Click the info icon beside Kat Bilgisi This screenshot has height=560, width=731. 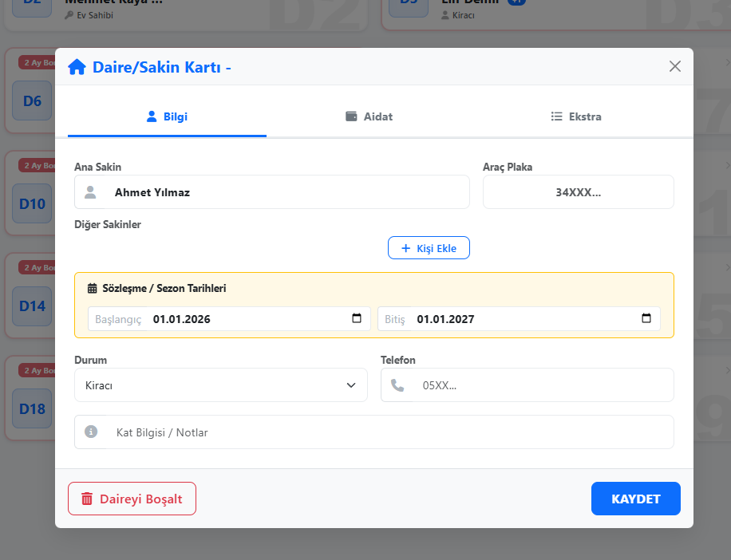(x=91, y=432)
